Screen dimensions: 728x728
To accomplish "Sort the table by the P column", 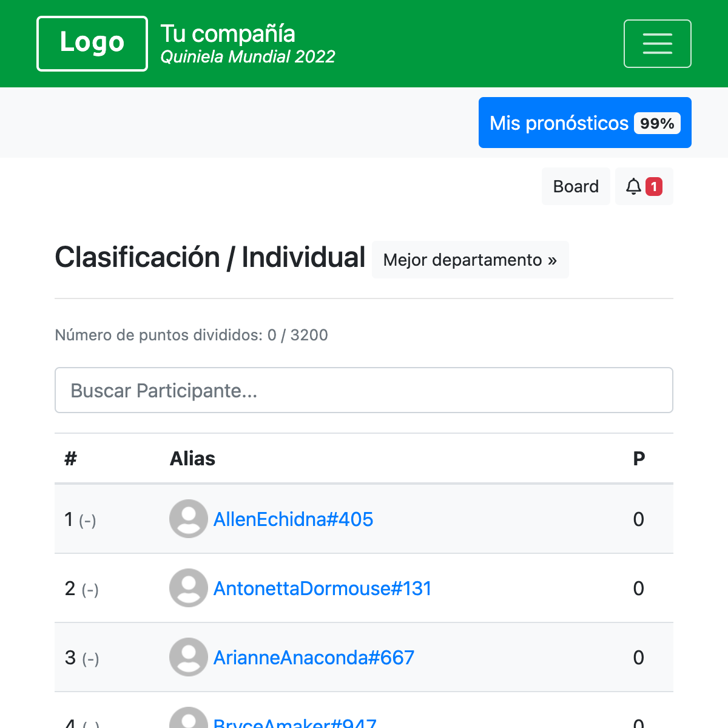I will pyautogui.click(x=639, y=458).
